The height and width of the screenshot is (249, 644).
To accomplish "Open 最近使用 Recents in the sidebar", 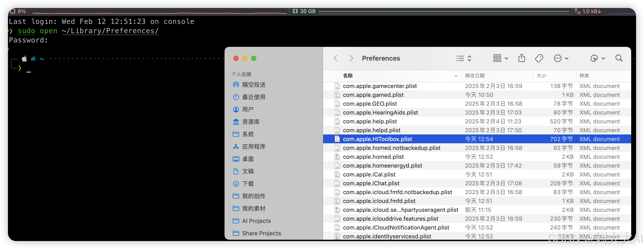I will (253, 97).
